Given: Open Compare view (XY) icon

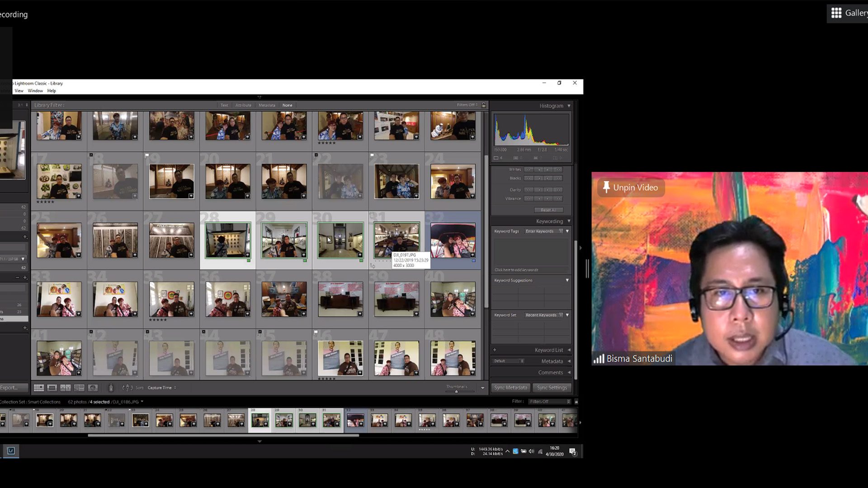Looking at the screenshot, I should [x=66, y=388].
